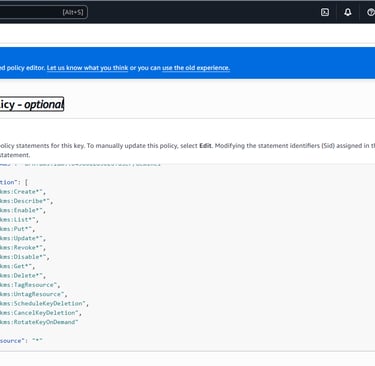Screen dimensions: 375x366
Task: Place cursor on the kms:UntagResource line
Action: coord(34,294)
